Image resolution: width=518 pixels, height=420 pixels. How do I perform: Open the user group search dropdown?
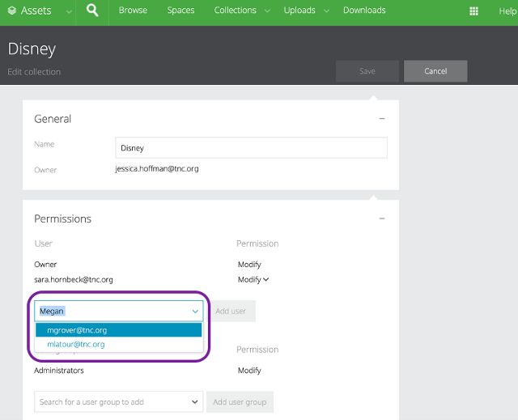(195, 401)
